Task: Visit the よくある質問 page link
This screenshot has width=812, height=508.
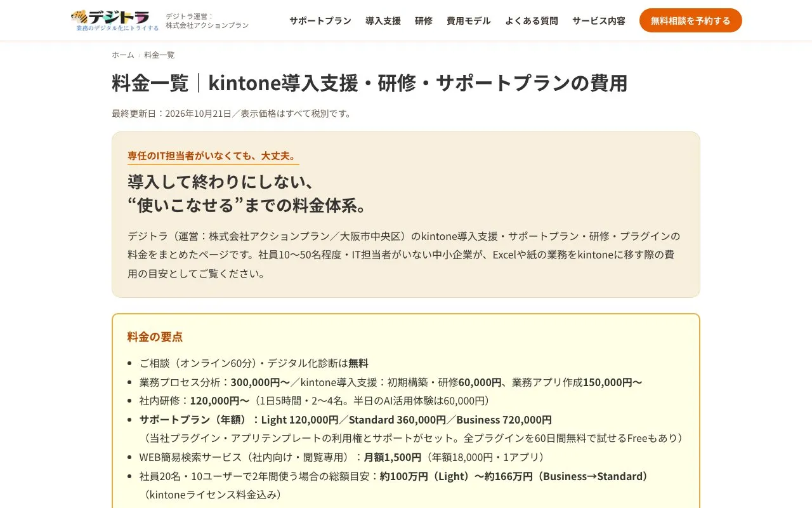Action: click(532, 20)
